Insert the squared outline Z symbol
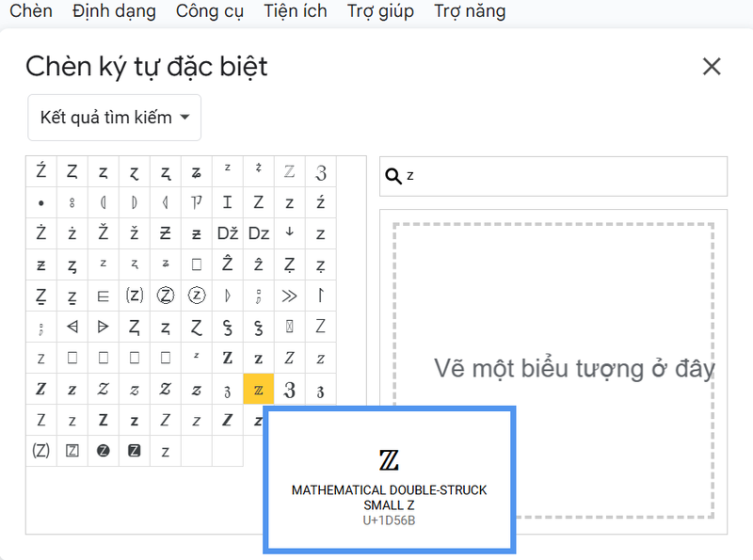 72,452
